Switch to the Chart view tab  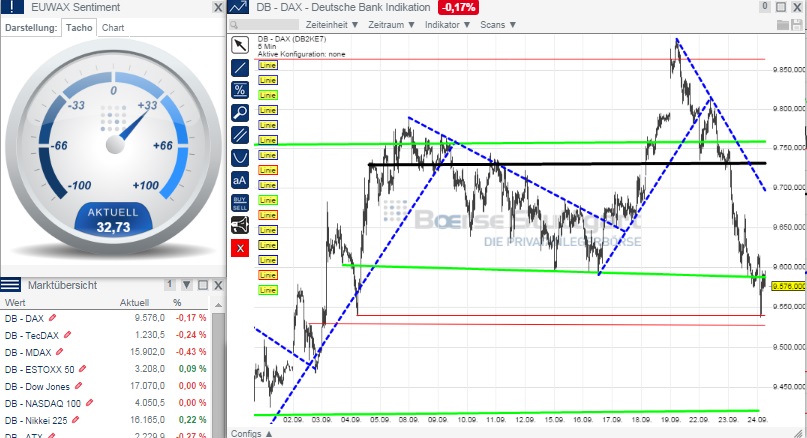tap(113, 28)
